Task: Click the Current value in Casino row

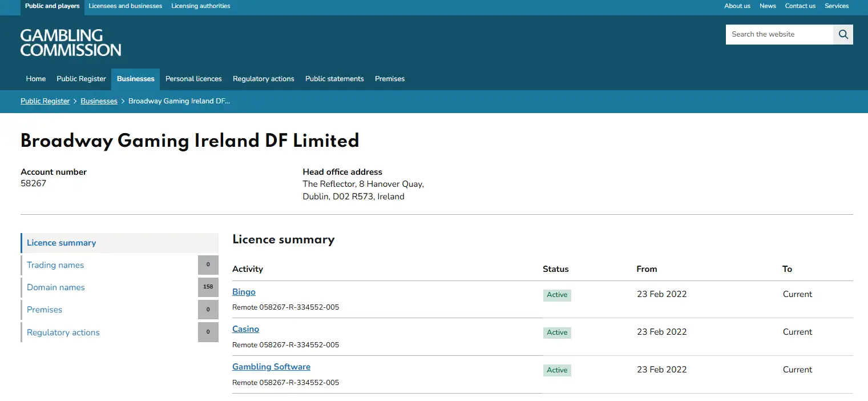Action: 797,332
